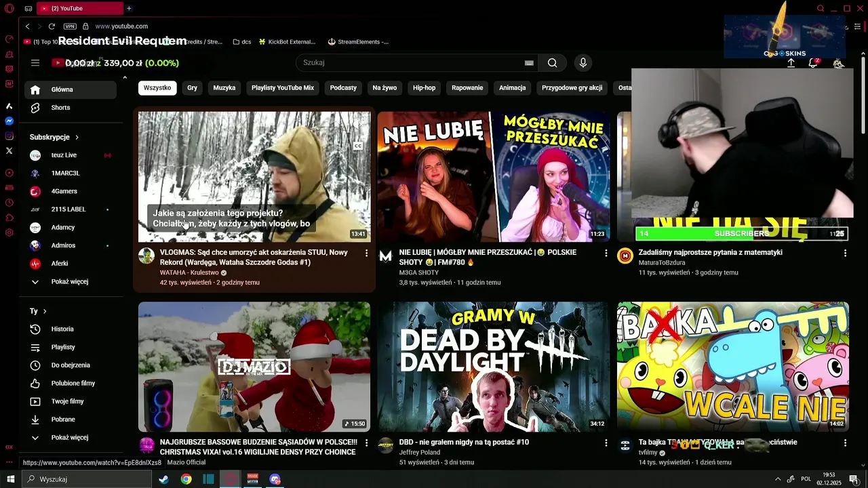Select the Wszystko filter chip
The height and width of the screenshot is (488, 868).
click(157, 88)
